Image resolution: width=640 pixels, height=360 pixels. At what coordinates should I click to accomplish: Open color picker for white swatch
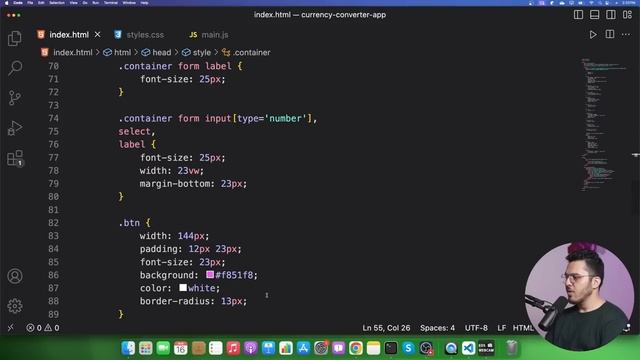(183, 288)
